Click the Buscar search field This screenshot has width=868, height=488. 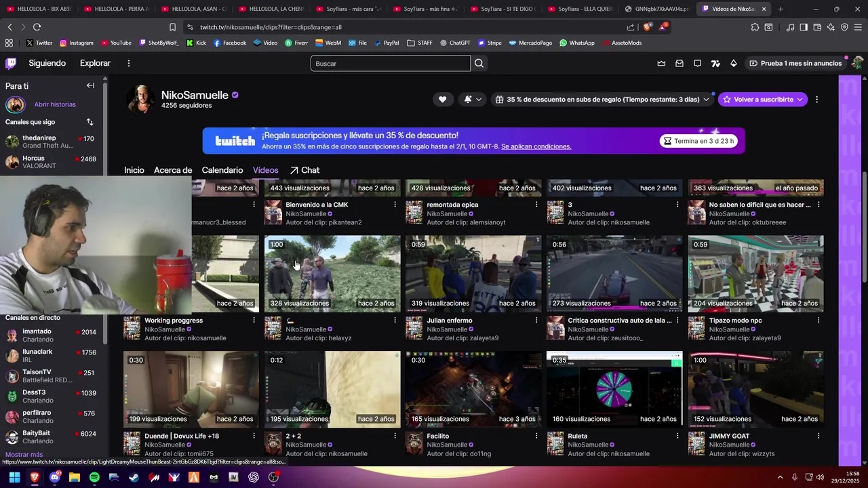(x=390, y=63)
